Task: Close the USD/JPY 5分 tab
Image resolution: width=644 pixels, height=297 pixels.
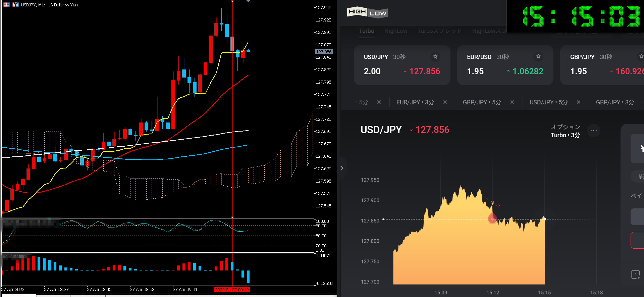Action: [579, 102]
